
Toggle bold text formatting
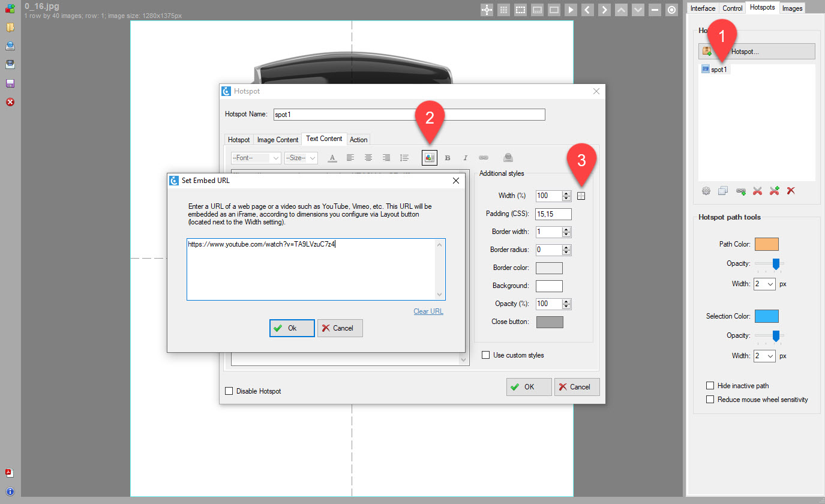click(x=447, y=158)
